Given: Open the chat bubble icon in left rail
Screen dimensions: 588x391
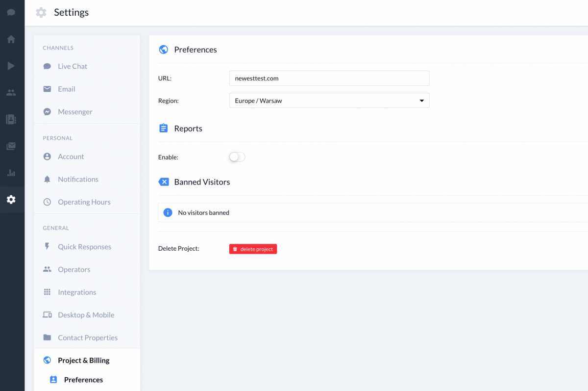Looking at the screenshot, I should (x=11, y=12).
